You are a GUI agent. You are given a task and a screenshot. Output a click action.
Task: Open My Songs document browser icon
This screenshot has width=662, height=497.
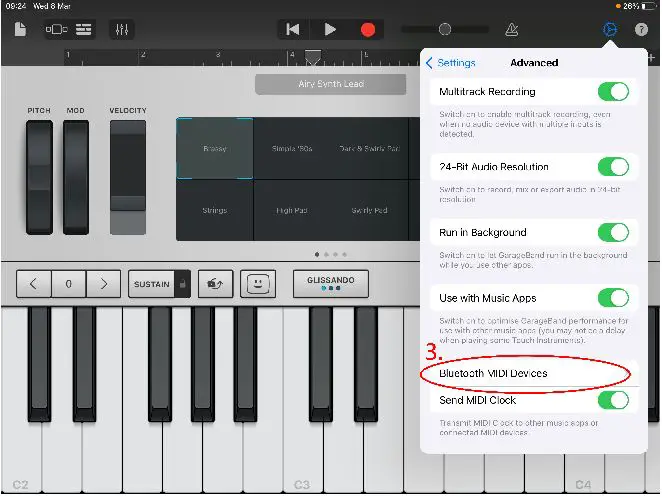click(20, 29)
